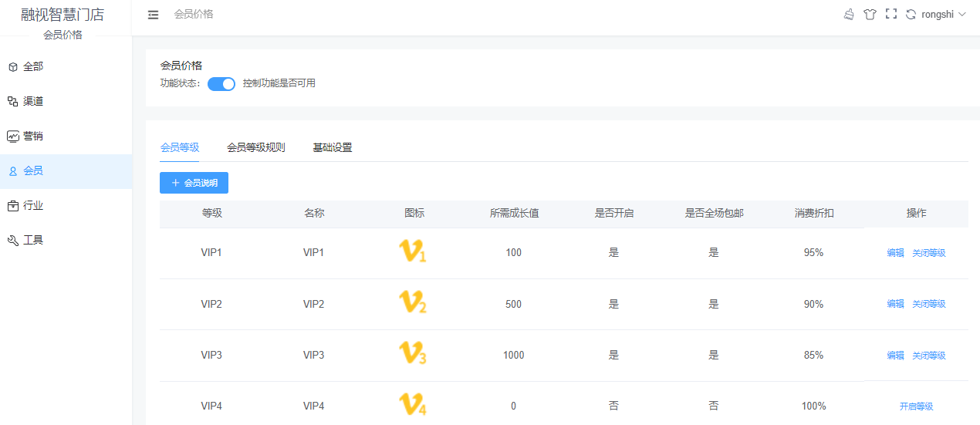Toggle the 功能状态 switch

221,84
